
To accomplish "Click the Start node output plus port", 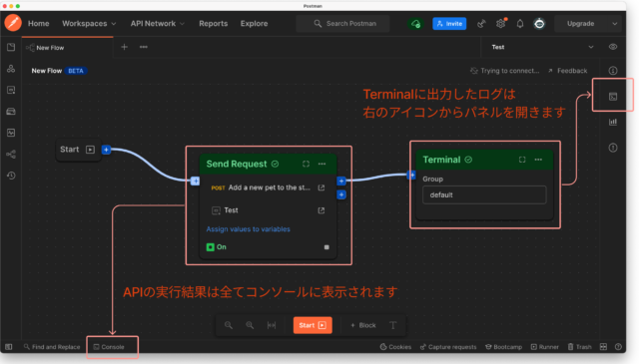I will click(106, 150).
